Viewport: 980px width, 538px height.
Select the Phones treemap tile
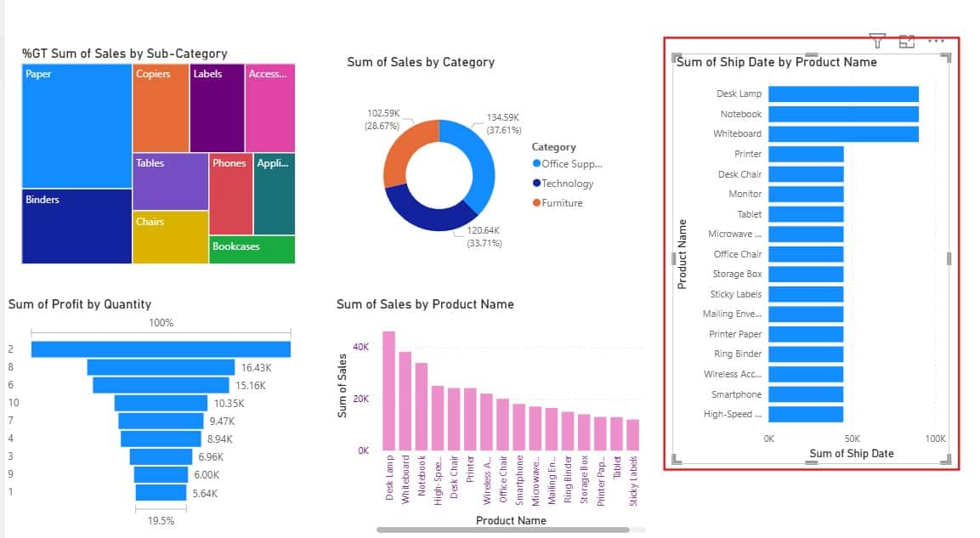(x=230, y=194)
